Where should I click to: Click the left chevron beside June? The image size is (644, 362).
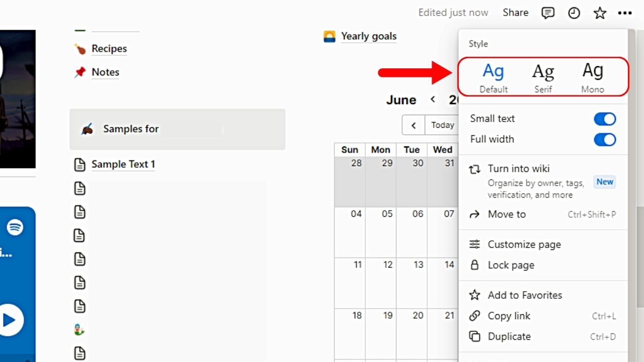click(x=433, y=100)
